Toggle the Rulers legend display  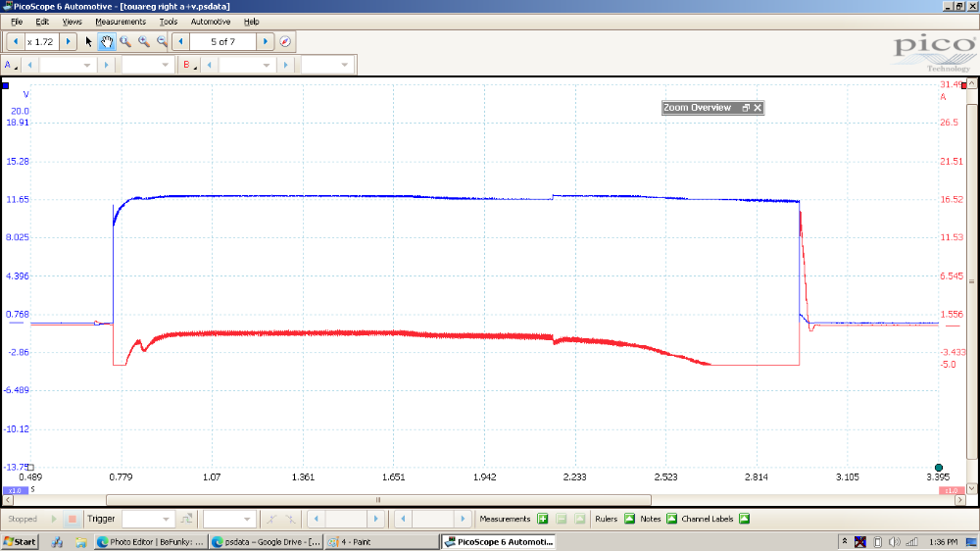[629, 519]
